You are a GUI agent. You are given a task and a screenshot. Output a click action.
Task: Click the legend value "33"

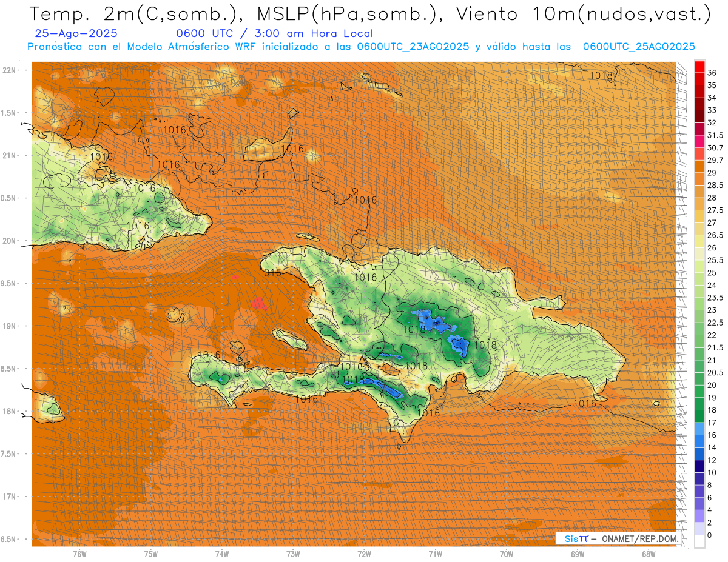click(x=712, y=110)
